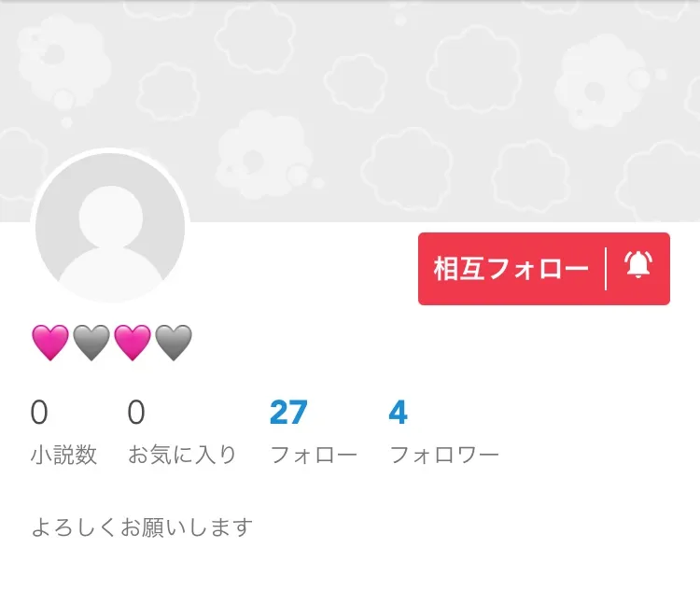Click the notification bell icon
700x590 pixels.
pos(638,265)
